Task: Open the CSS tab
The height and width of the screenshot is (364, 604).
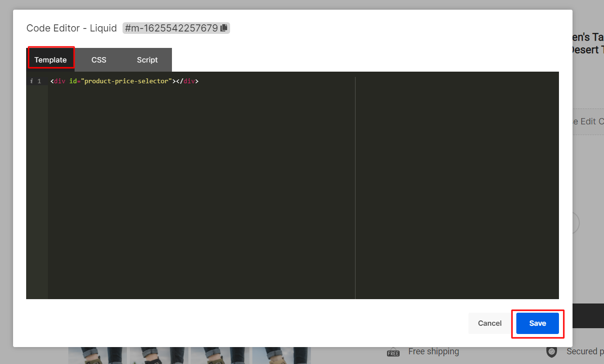Action: click(99, 60)
